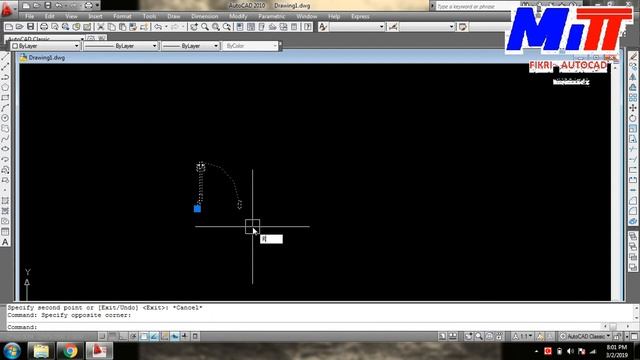
Task: Click the Move tool in Modify toolbar
Action: 633,108
